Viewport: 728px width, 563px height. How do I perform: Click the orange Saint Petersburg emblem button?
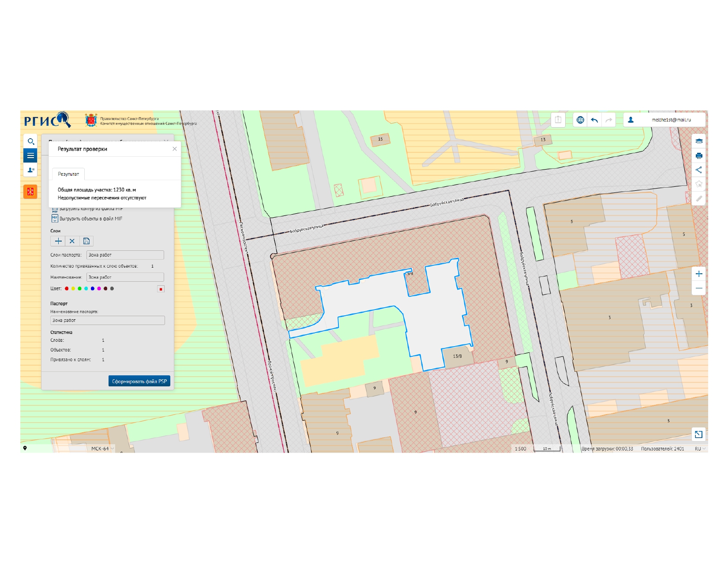[30, 192]
